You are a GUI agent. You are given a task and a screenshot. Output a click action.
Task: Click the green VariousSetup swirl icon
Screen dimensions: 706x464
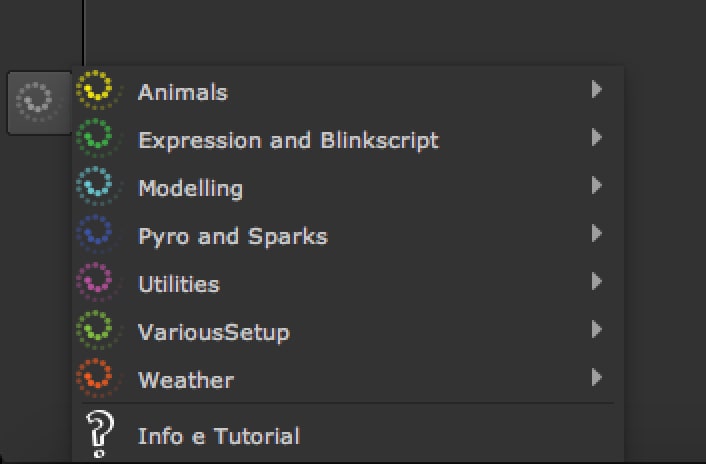[97, 331]
